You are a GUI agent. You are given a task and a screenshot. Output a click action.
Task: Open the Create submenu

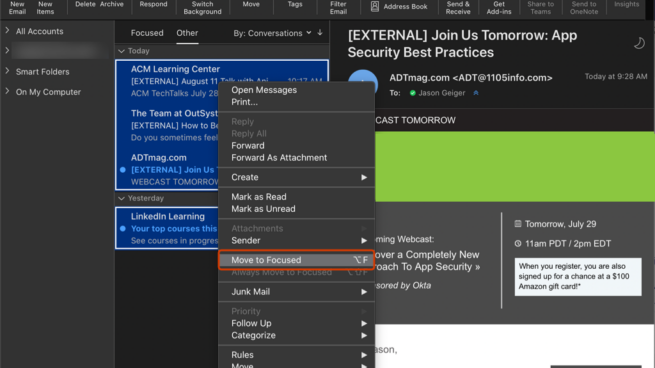(296, 177)
